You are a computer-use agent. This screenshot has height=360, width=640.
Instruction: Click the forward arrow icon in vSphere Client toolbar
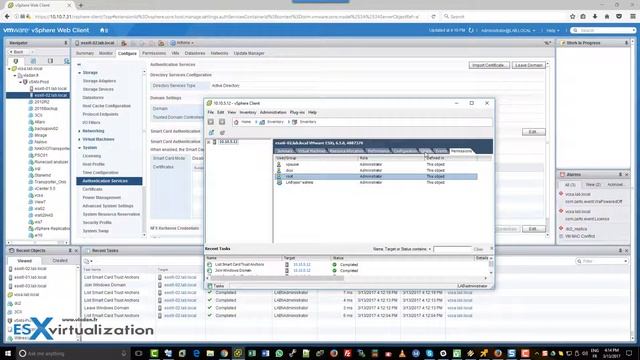[222, 122]
